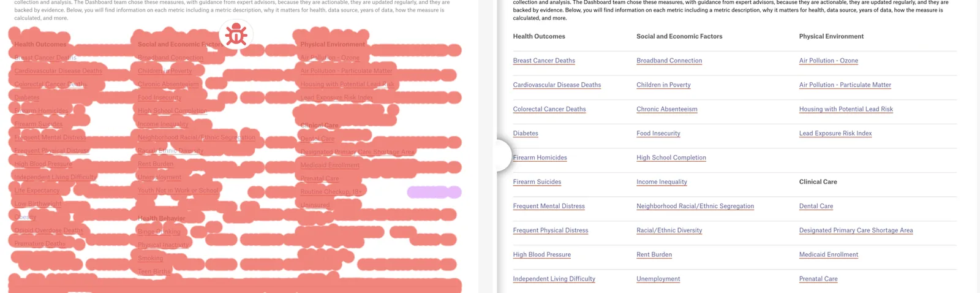This screenshot has height=293, width=980.
Task: Select the Health Behavior heading in the left pane
Action: pos(162,219)
